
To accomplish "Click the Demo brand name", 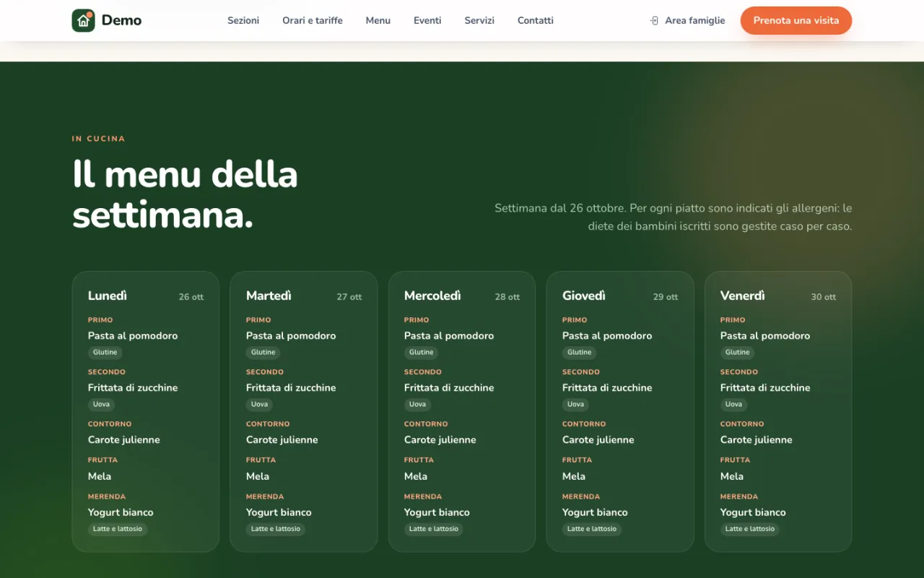I will 121,20.
